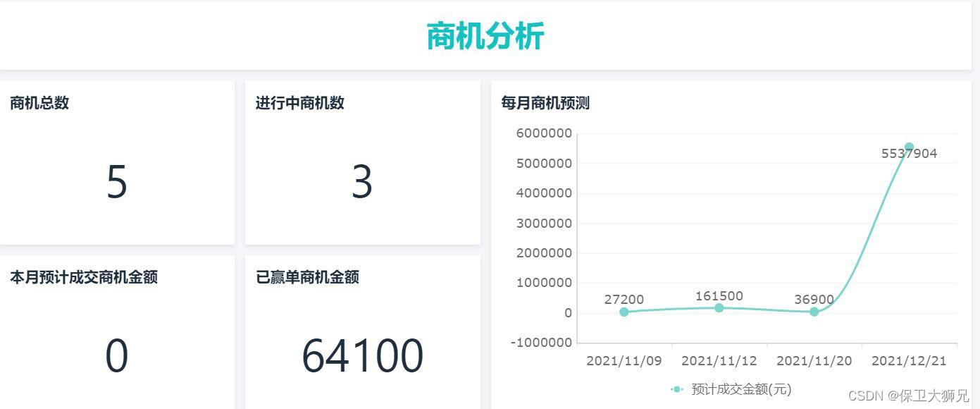Click the data point labeled 27200

(624, 312)
